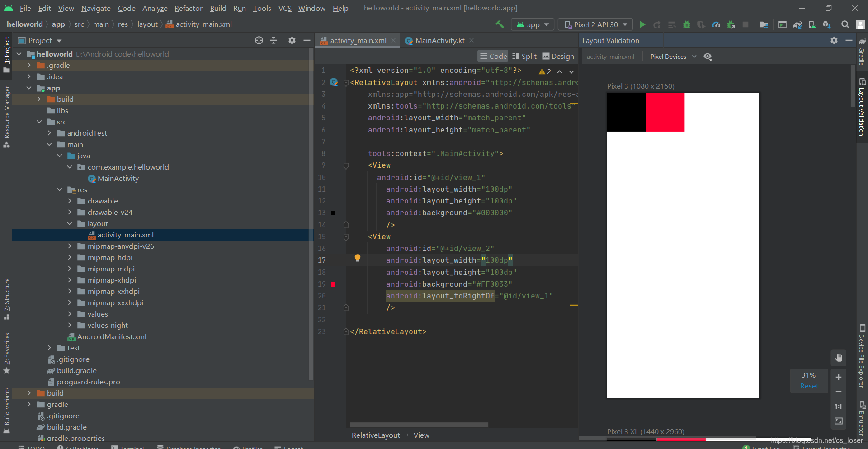The image size is (868, 449).
Task: Expand the androidTest folder
Action: point(49,133)
